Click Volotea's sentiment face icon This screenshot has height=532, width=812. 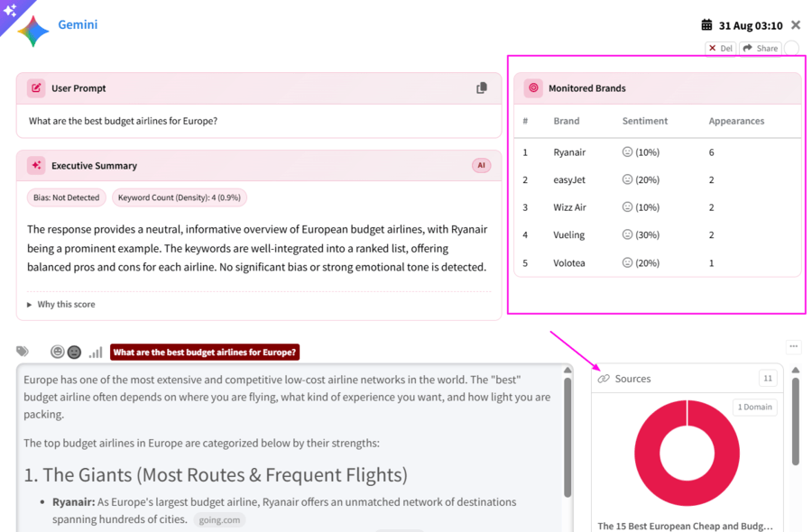627,262
